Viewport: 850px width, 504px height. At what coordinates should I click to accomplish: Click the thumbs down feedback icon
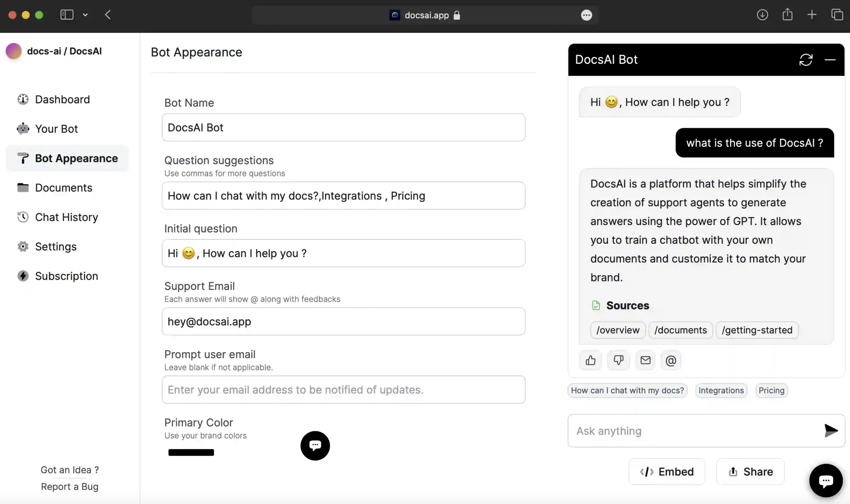coord(618,360)
